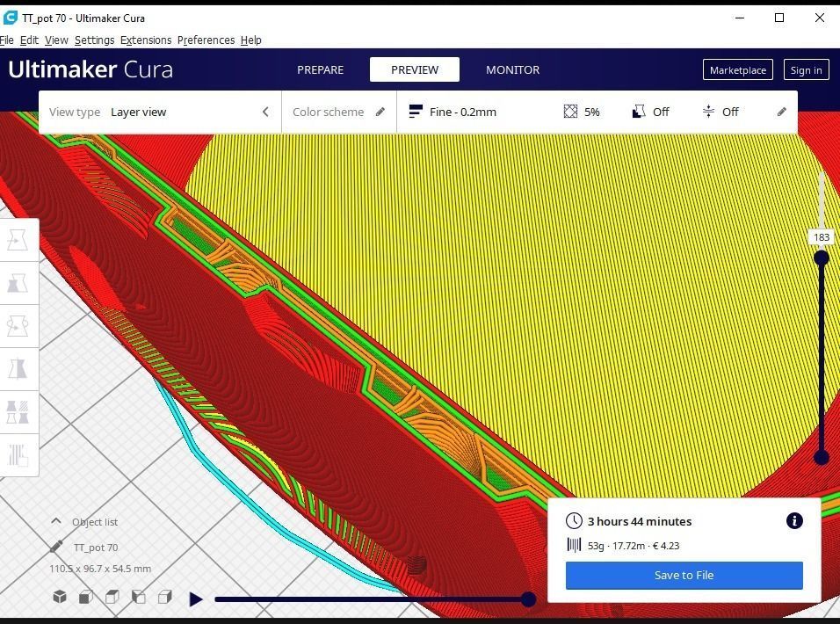
Task: Collapse the Object list
Action: [55, 521]
